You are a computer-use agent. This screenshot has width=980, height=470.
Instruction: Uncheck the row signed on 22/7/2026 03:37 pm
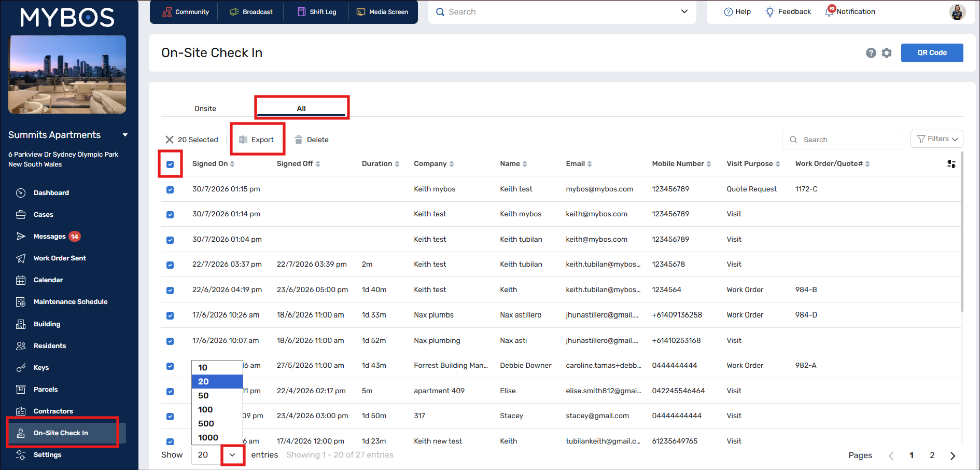click(170, 265)
